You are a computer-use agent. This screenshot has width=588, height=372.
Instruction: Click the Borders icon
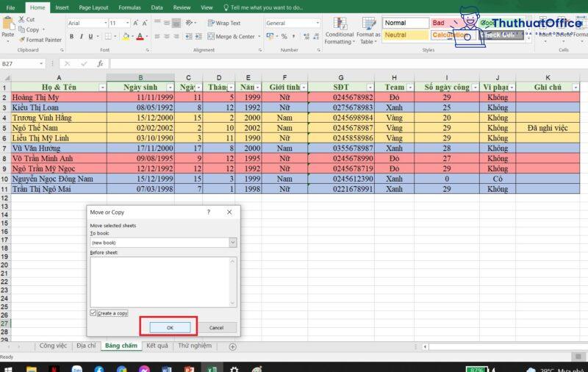[108, 36]
